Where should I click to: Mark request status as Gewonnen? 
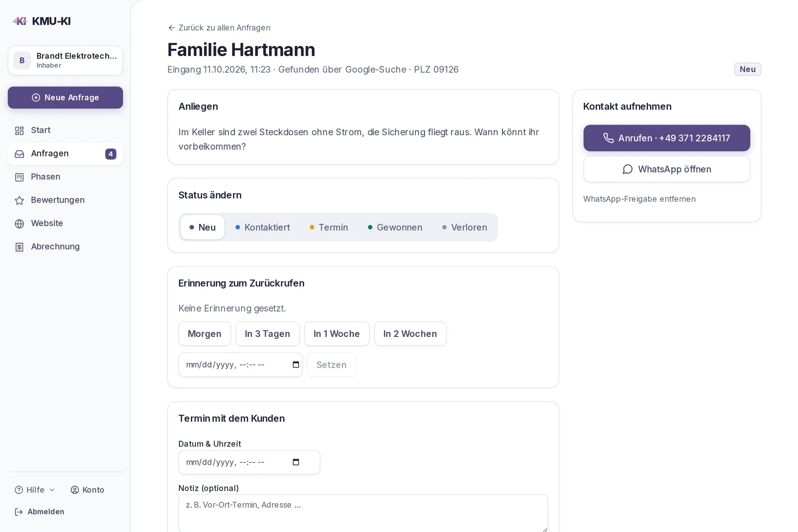point(395,227)
